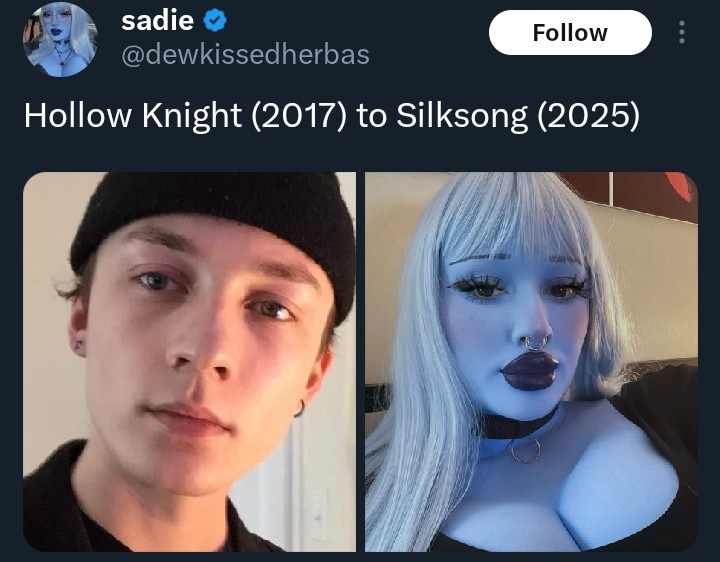
Task: Enlarge the 2025 image on the right
Action: 531,362
